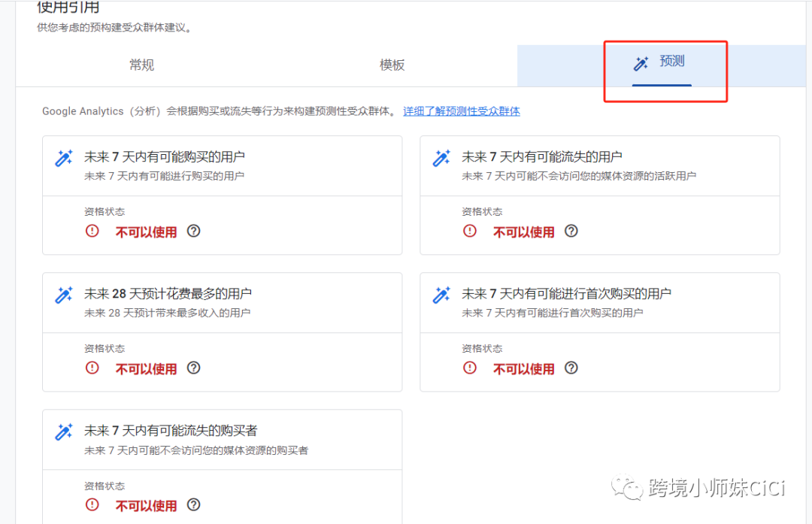
Task: Switch to the 常规 tab
Action: (x=141, y=65)
